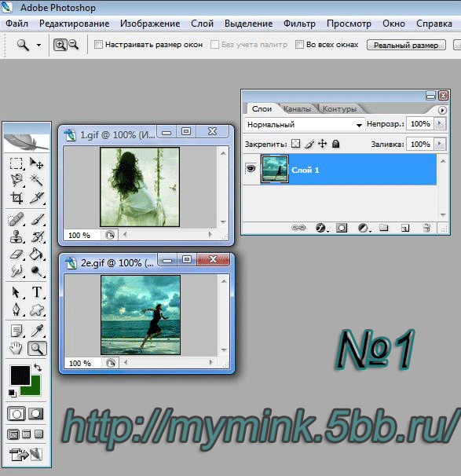Image resolution: width=461 pixels, height=476 pixels.
Task: Switch to Standard edit mode
Action: coord(16,413)
